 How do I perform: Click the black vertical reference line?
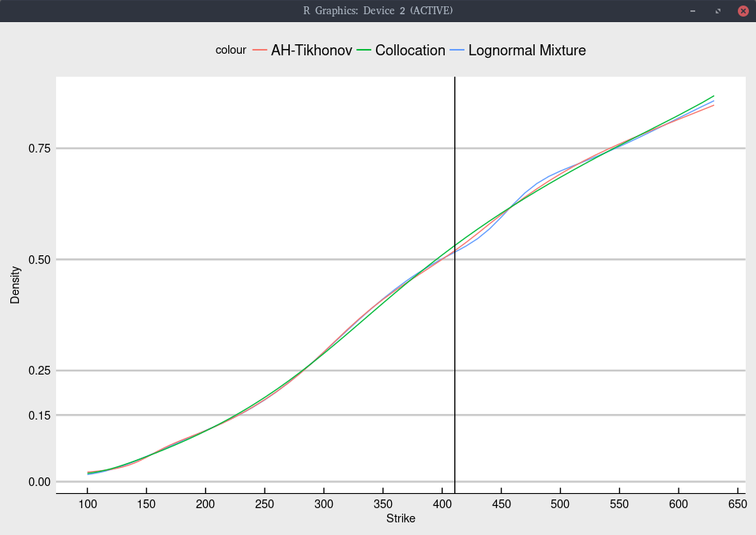(455, 284)
